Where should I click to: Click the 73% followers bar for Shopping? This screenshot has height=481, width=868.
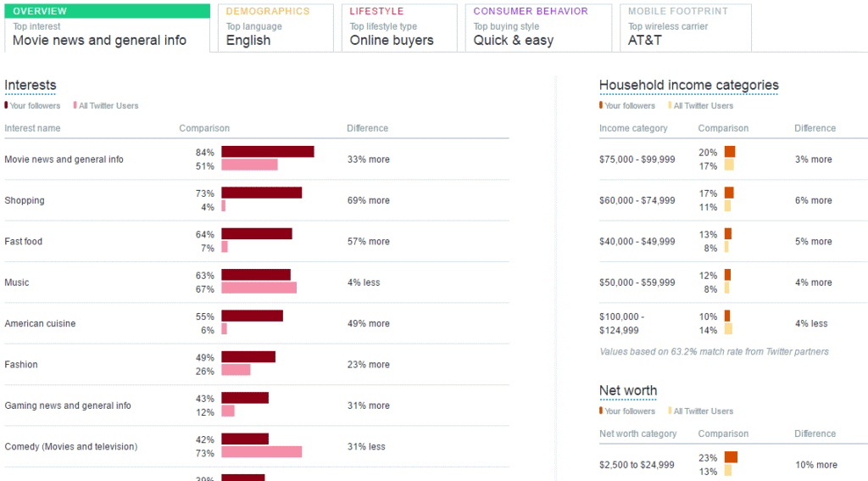click(261, 193)
